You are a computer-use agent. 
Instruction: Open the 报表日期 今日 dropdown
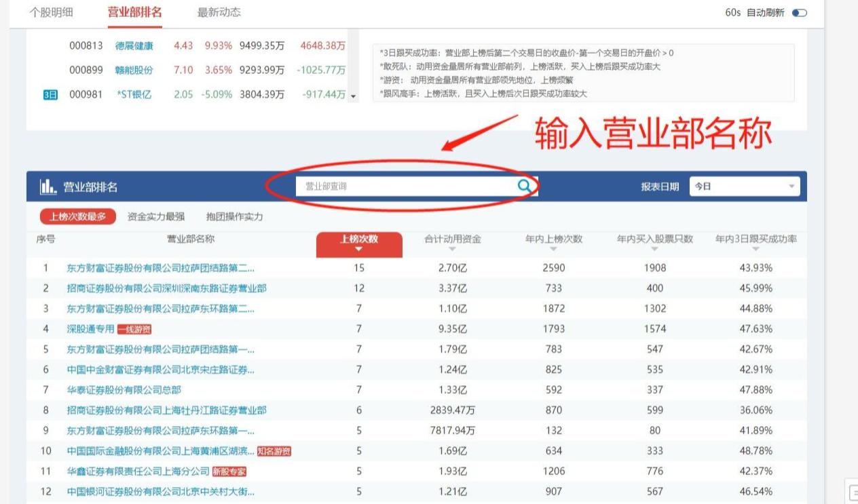(x=745, y=187)
